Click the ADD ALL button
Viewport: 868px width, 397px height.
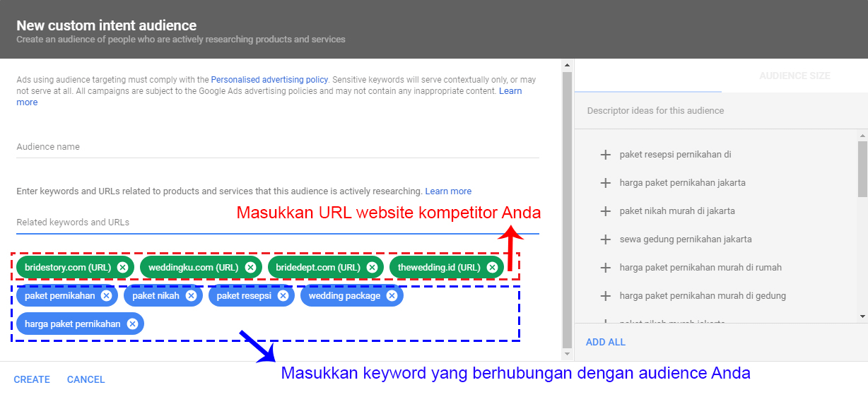606,342
